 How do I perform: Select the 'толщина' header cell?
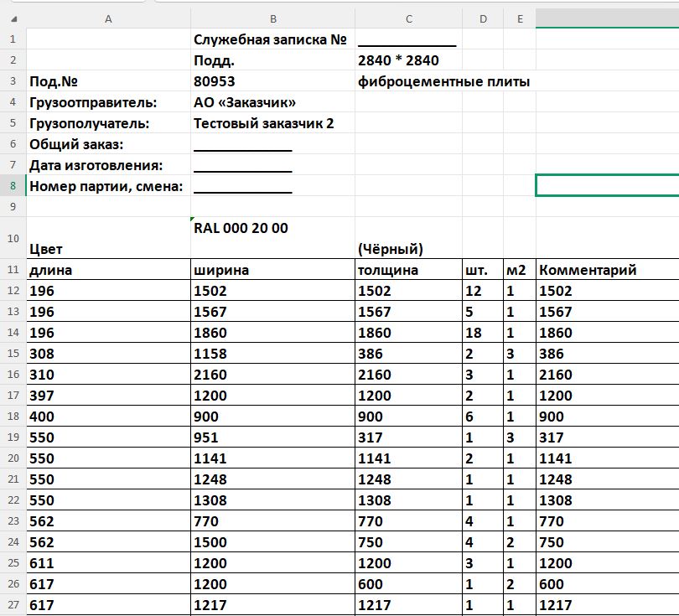click(x=409, y=270)
